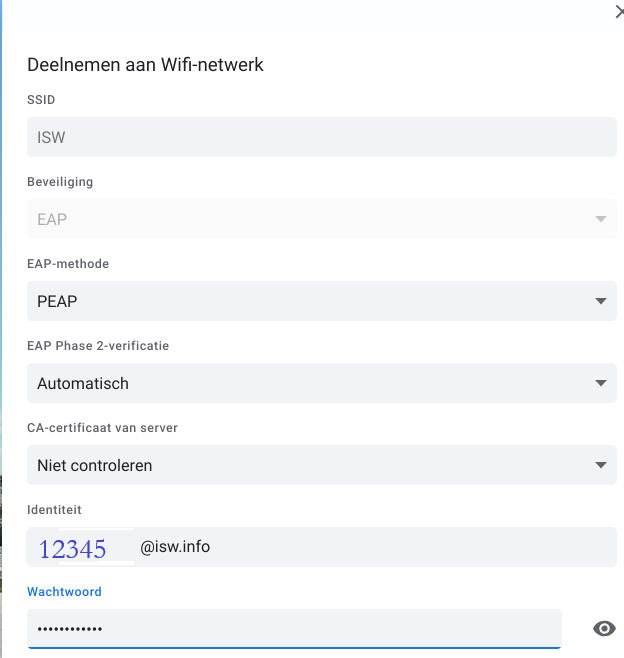
Task: Click the arrow icon next to Niet controleren
Action: (x=601, y=465)
